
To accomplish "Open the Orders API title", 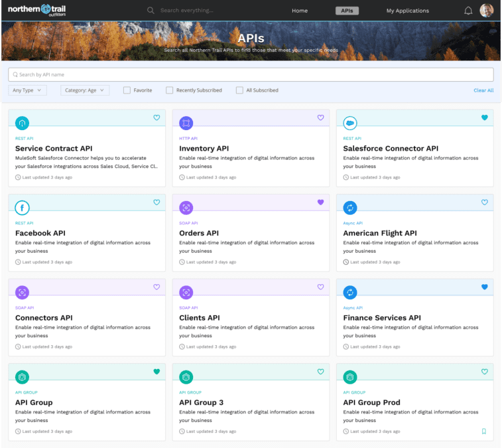I will coord(199,233).
